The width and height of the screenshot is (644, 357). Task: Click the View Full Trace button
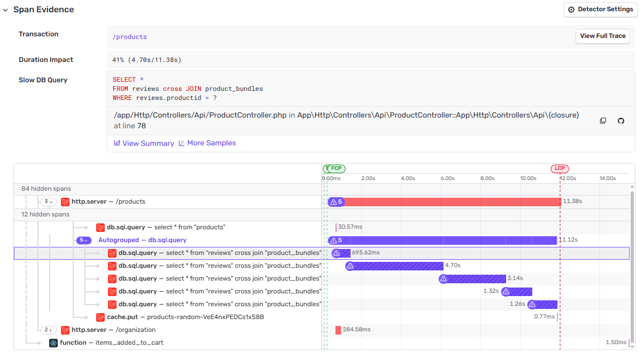click(x=602, y=36)
